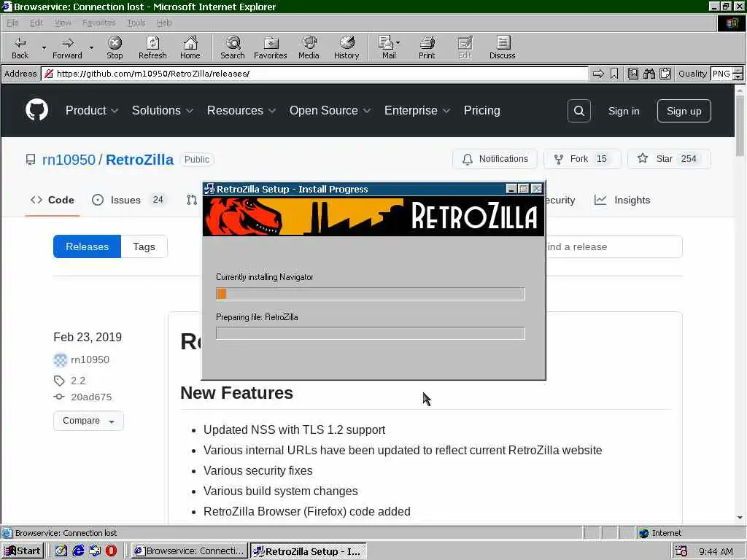The width and height of the screenshot is (747, 560).
Task: Click the GitHub octocat logo
Action: (36, 110)
